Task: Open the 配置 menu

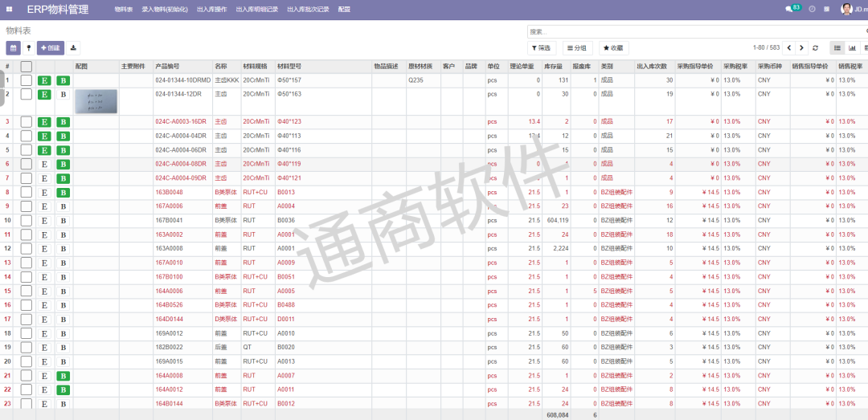Action: (344, 9)
